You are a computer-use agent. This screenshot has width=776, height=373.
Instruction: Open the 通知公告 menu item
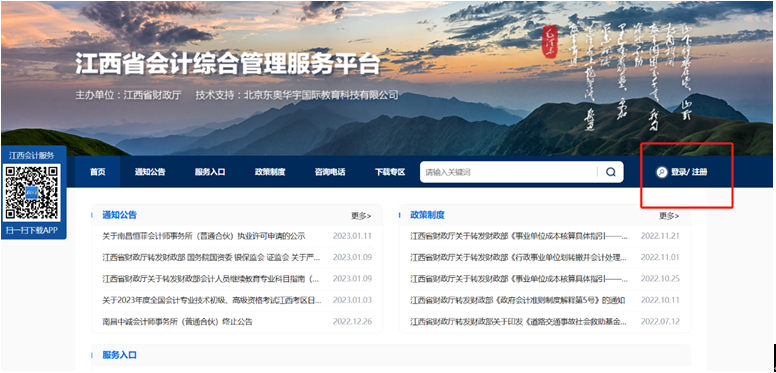coord(150,172)
